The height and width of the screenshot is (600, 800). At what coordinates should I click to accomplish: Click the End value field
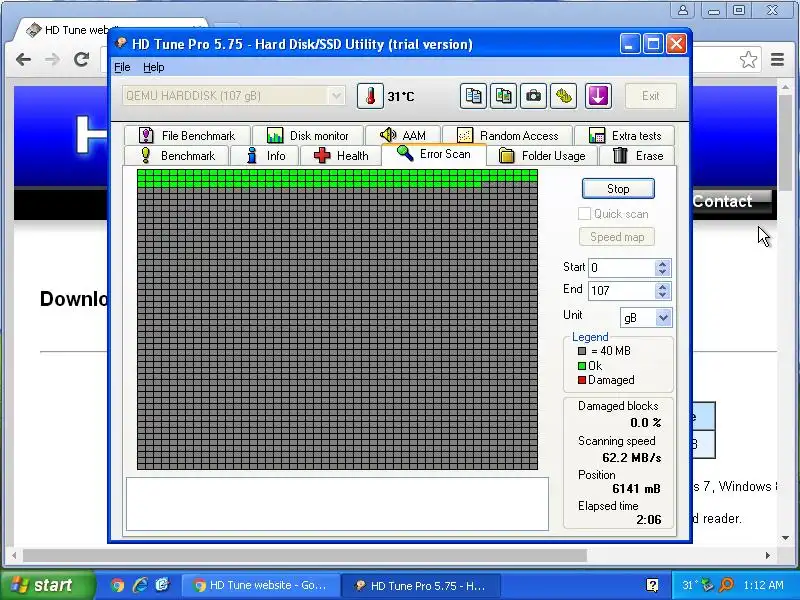tap(621, 291)
